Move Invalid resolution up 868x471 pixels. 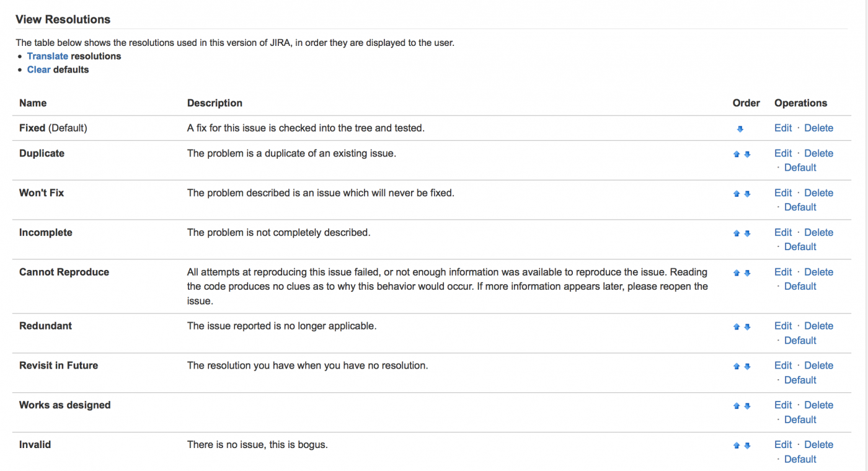pos(737,446)
